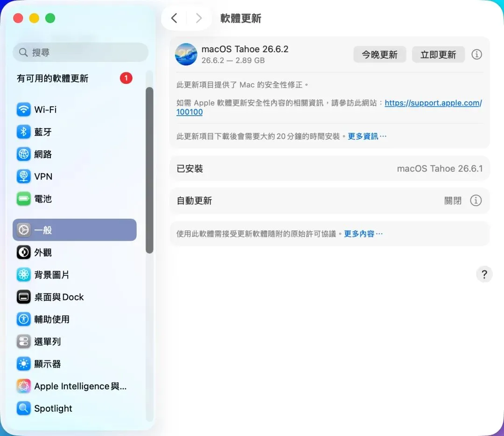Select the 藍牙 sidebar label
The image size is (504, 436).
click(43, 131)
